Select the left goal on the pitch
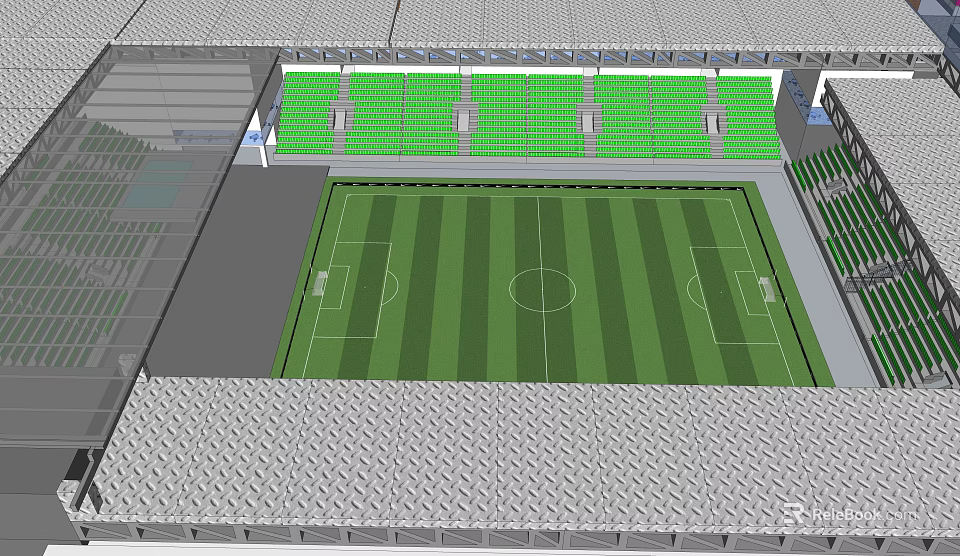The image size is (960, 556). [x=320, y=284]
